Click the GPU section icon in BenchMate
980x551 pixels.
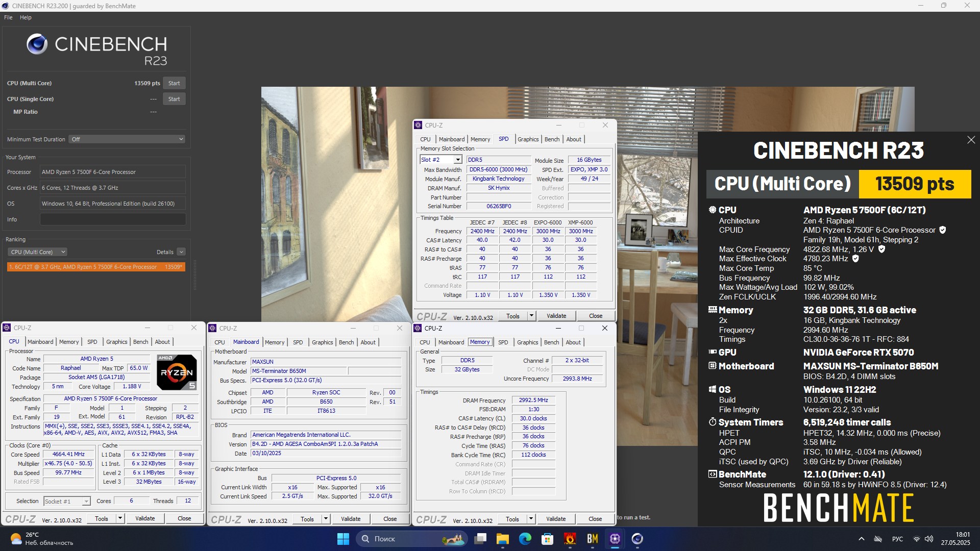click(713, 352)
